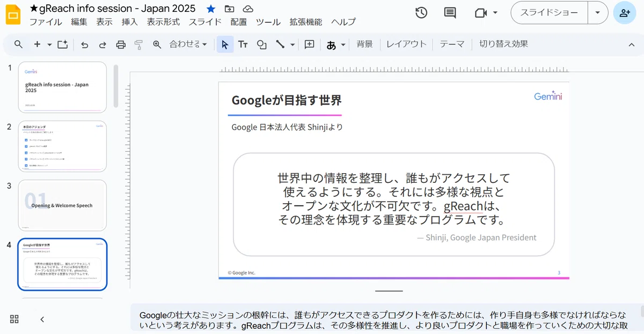Collapse the filmstrip panel arrow

42,319
